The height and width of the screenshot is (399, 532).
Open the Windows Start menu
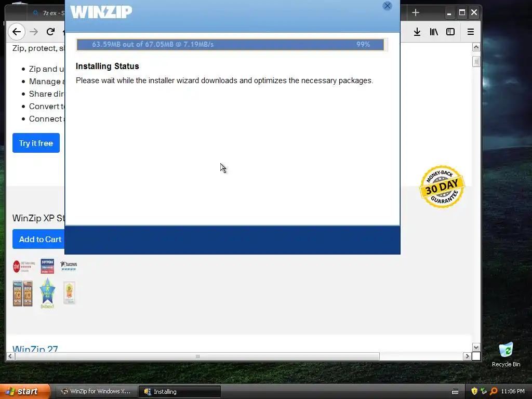click(x=25, y=392)
